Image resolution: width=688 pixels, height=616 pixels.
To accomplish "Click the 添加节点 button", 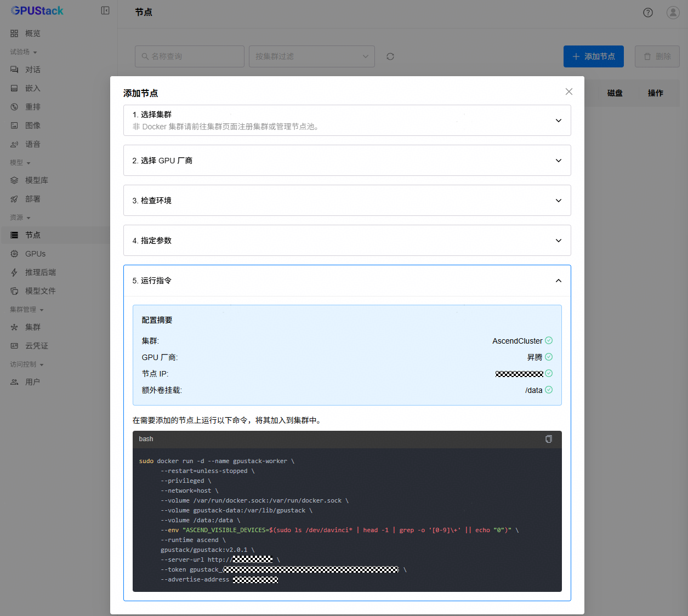I will click(x=593, y=56).
